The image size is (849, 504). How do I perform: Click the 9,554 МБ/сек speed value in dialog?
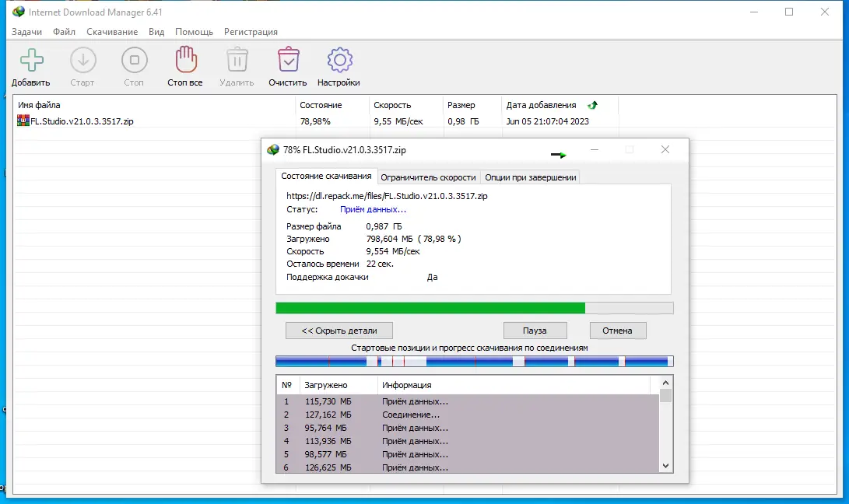(392, 251)
